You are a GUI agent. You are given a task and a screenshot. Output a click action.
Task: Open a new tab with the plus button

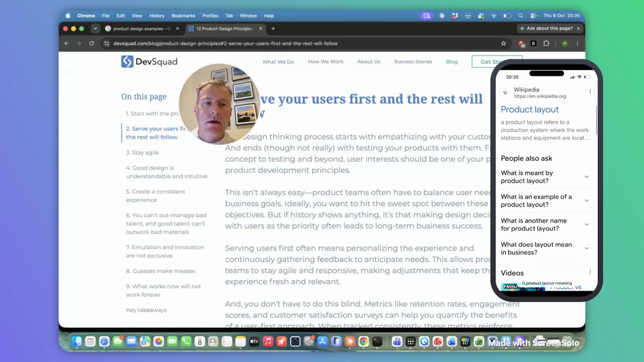[x=273, y=29]
